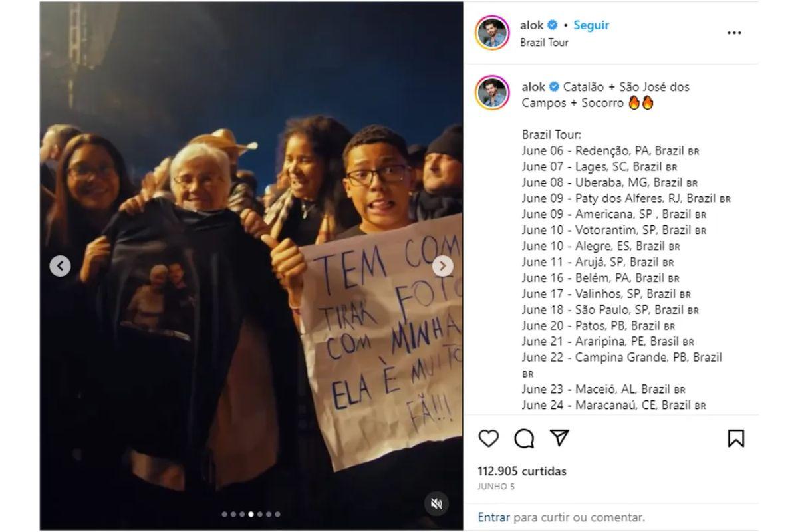
Task: Click Entrar link to log in
Action: coord(493,517)
